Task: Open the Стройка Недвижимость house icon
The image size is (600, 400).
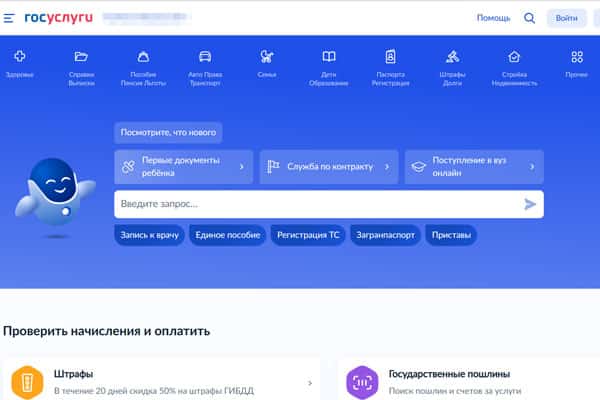Action: (514, 57)
